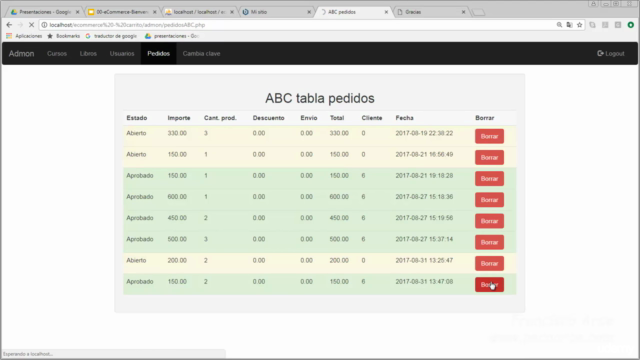This screenshot has width=640, height=360.
Task: Open a new browser tab
Action: point(478,13)
